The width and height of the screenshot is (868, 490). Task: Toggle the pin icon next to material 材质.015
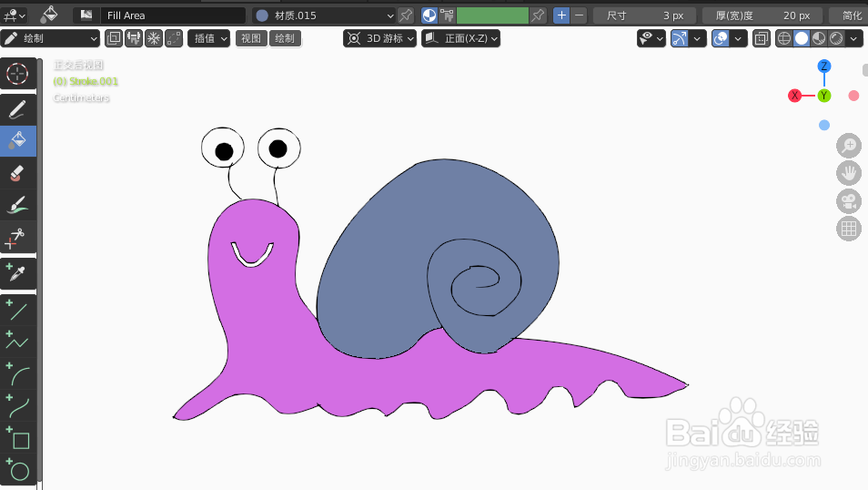(x=406, y=15)
